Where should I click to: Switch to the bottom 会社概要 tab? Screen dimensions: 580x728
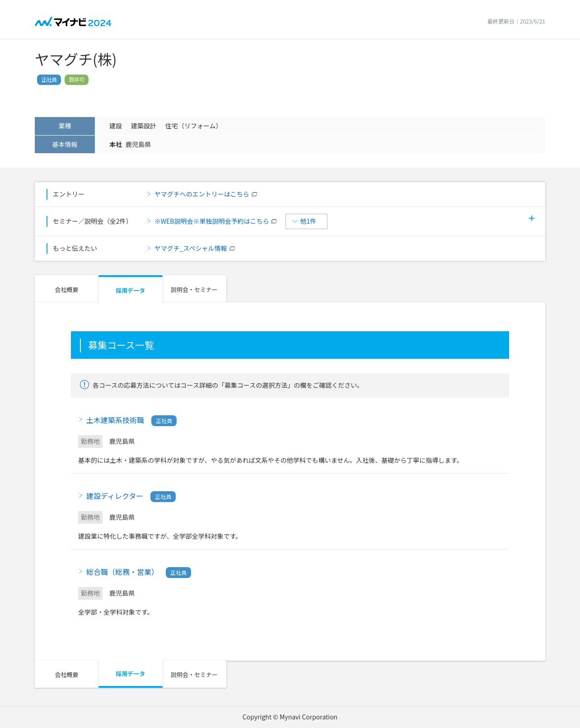(66, 674)
